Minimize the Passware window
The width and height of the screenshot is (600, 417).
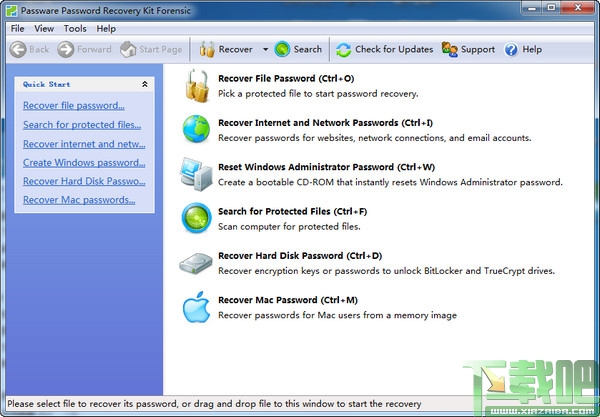[x=533, y=8]
